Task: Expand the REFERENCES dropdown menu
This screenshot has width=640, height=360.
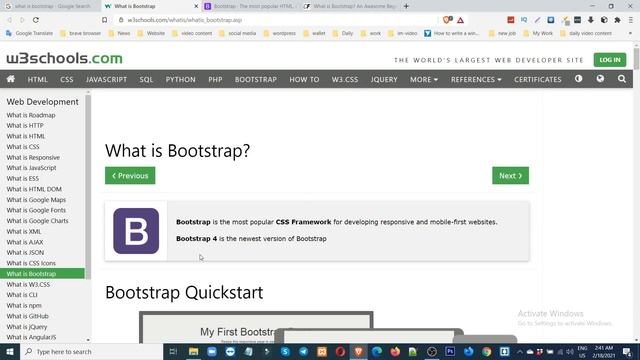Action: [476, 79]
